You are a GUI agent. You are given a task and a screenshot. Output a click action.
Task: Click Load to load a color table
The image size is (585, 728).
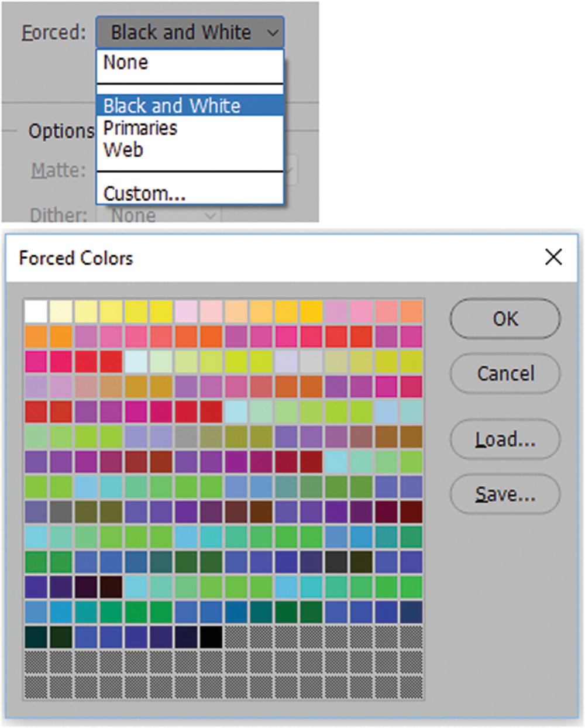(504, 439)
